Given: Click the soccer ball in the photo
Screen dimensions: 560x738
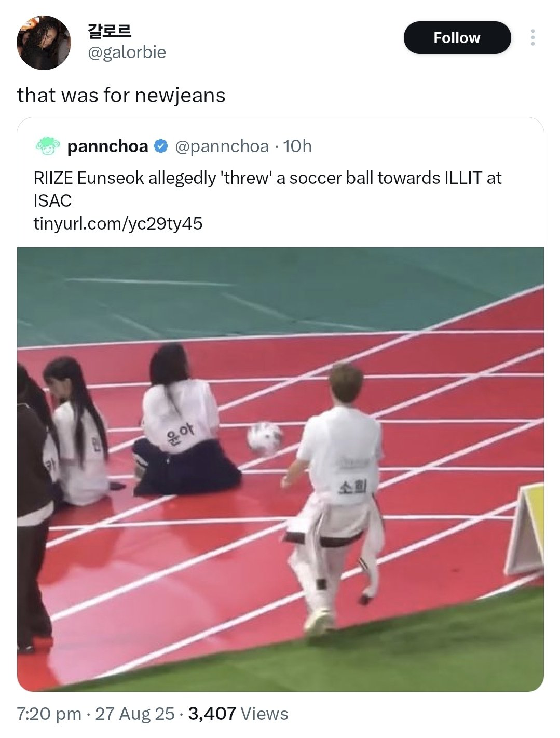Looking at the screenshot, I should tap(265, 439).
